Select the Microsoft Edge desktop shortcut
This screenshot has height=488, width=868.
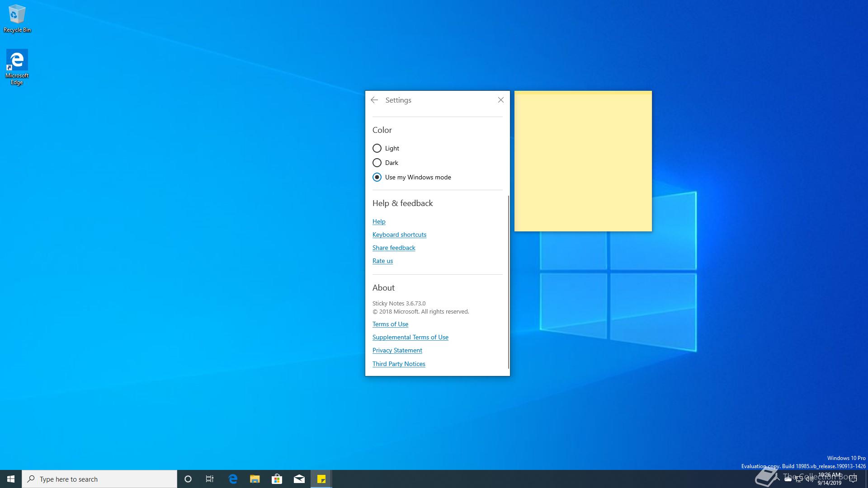(x=17, y=67)
